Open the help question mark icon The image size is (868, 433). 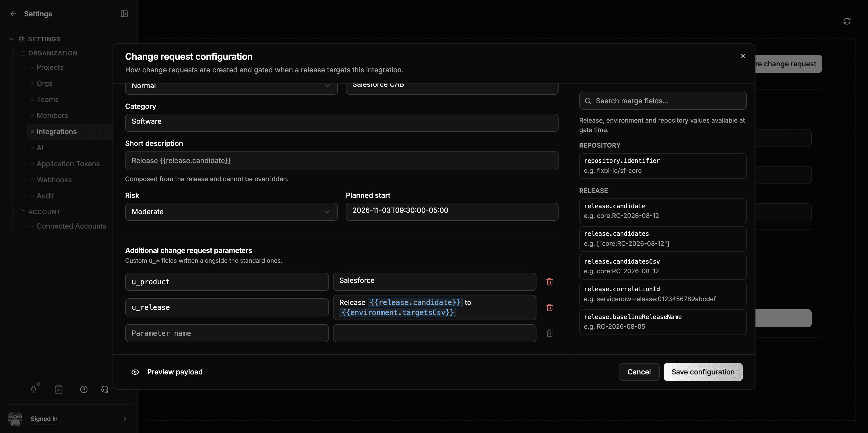click(x=84, y=390)
